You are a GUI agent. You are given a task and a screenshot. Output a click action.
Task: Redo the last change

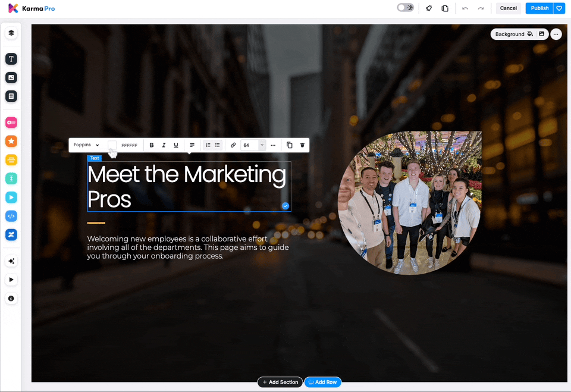[481, 8]
